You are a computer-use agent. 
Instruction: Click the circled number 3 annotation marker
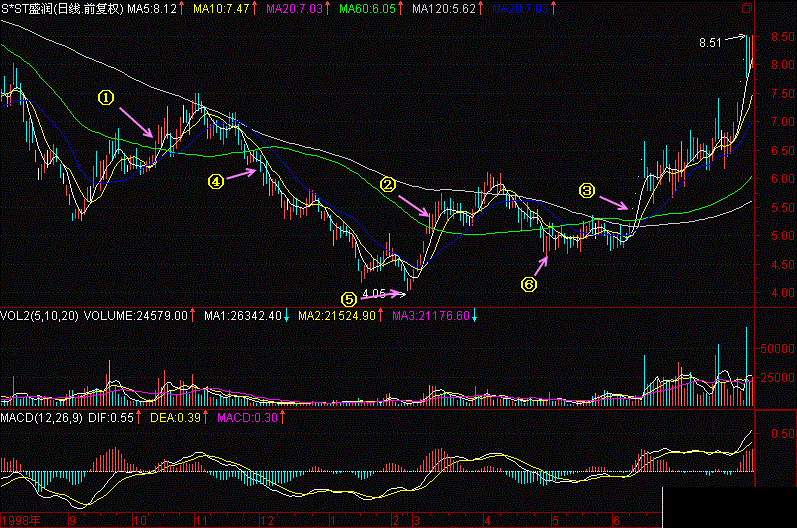pyautogui.click(x=587, y=189)
